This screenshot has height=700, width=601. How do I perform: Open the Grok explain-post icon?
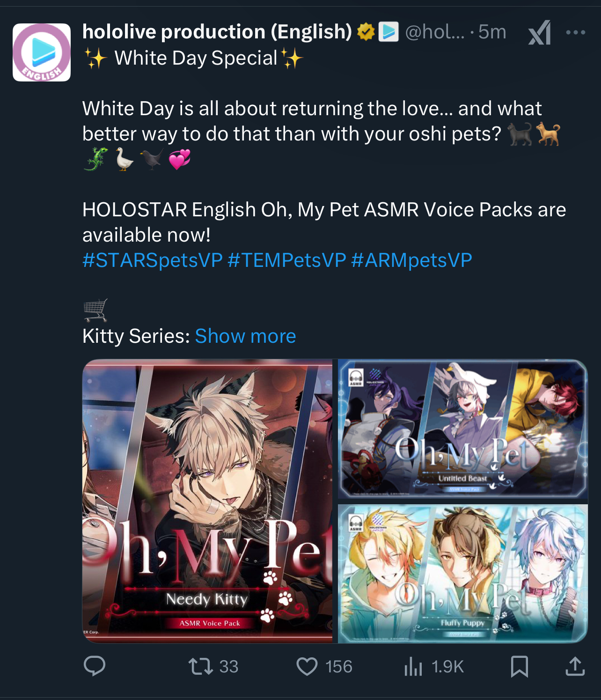click(x=540, y=33)
